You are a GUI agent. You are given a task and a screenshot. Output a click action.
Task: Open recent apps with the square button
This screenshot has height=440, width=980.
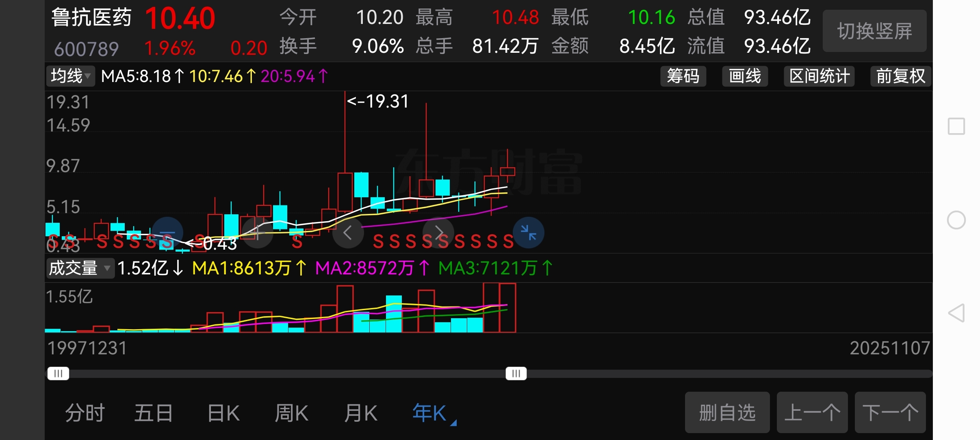click(956, 126)
